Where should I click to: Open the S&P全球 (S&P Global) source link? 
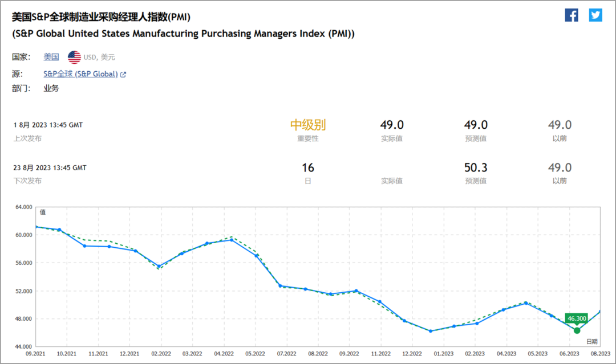[x=80, y=73]
